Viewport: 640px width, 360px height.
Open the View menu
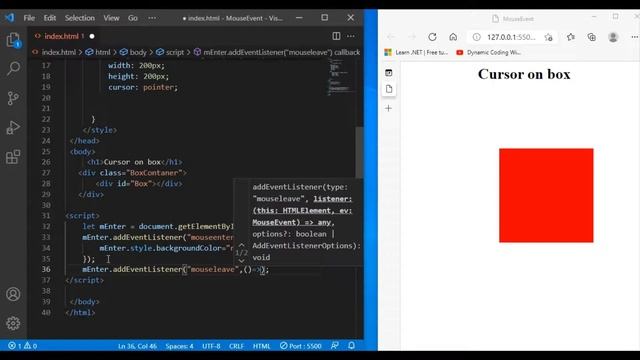[x=111, y=18]
